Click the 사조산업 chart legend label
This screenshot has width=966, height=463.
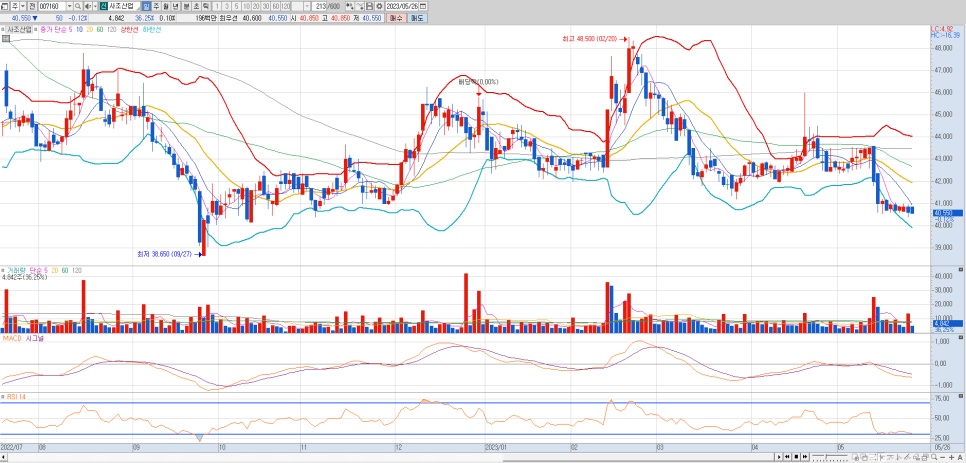click(x=20, y=30)
